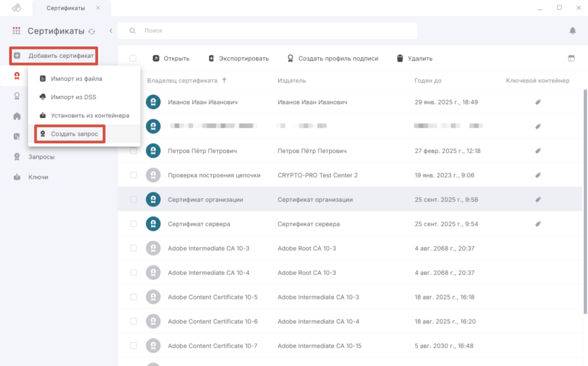Screen dimensions: 588x366
Task: Toggle the select-all checkbox in toolbar
Action: (x=133, y=59)
